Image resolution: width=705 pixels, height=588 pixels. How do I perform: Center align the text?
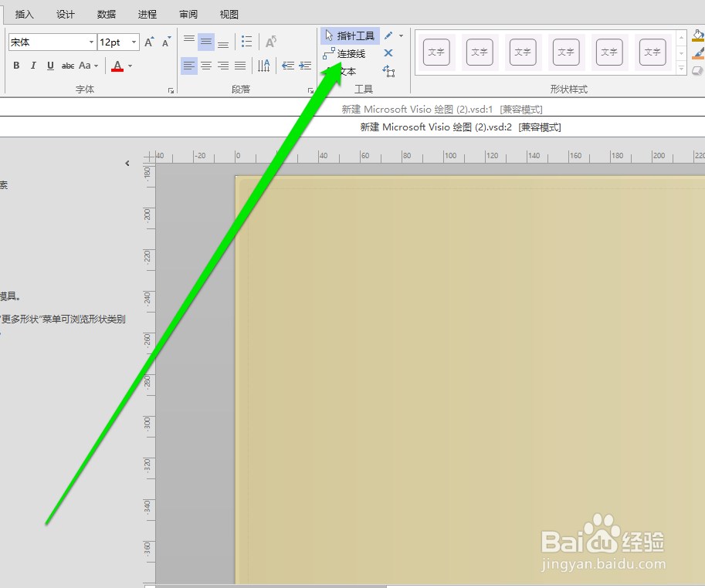point(206,66)
